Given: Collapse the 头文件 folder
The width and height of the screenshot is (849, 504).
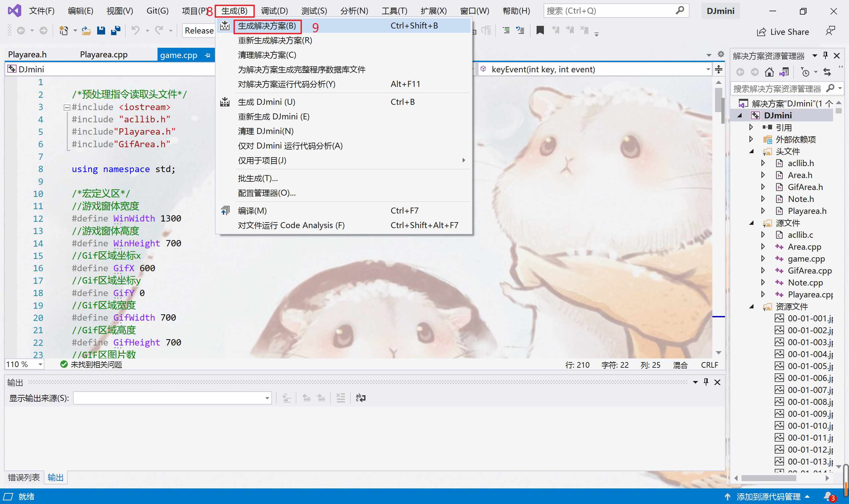Looking at the screenshot, I should (751, 152).
